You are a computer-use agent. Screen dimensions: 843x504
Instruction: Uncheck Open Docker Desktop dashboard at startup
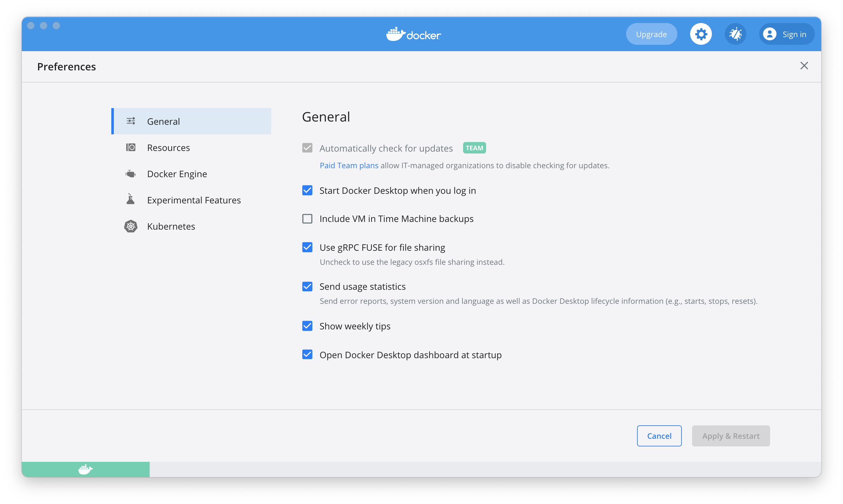(x=307, y=355)
